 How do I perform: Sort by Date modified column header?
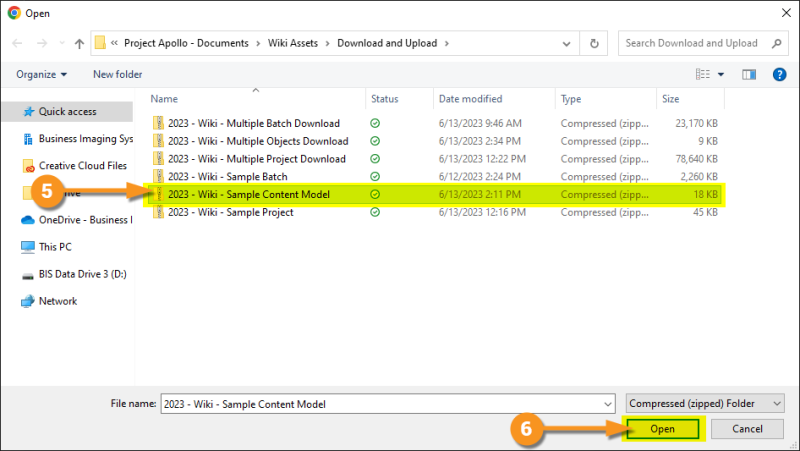470,99
